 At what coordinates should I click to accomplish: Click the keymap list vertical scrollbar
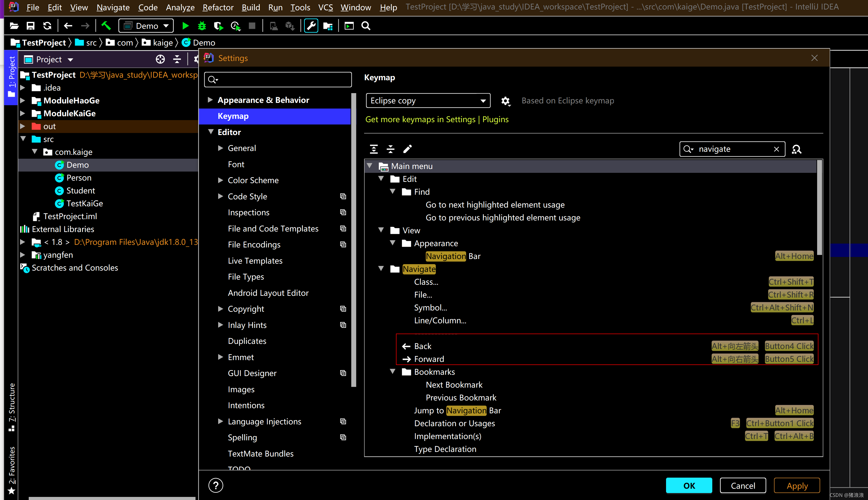click(x=819, y=208)
